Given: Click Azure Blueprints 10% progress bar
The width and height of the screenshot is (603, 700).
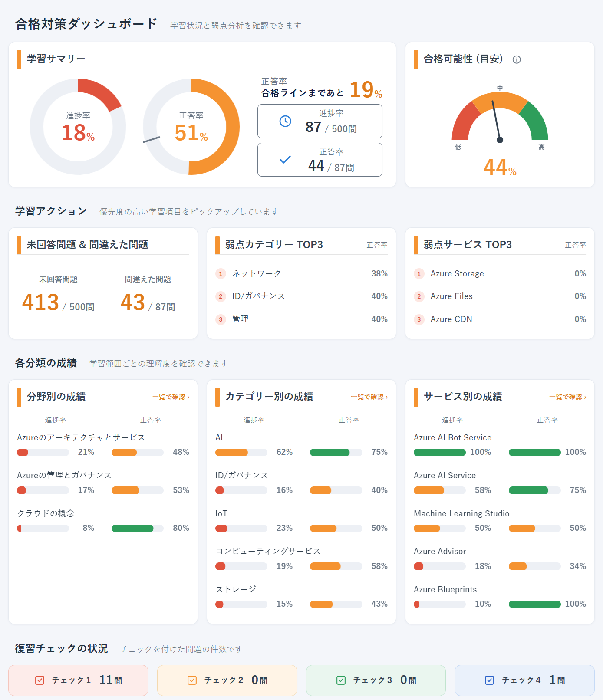Looking at the screenshot, I should point(440,604).
